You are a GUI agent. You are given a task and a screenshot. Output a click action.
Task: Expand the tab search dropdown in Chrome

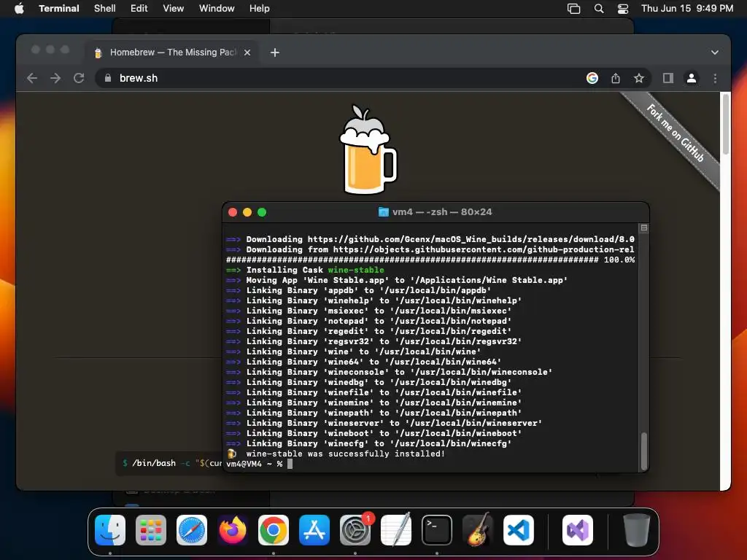pyautogui.click(x=715, y=52)
